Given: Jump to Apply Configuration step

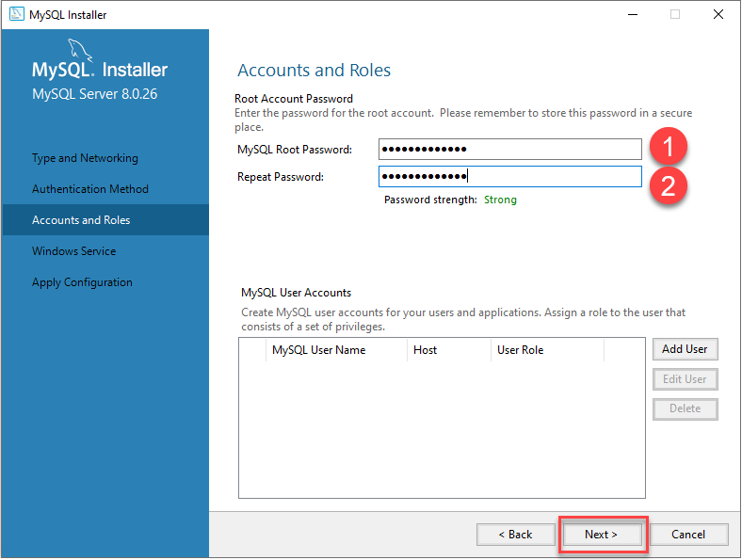Looking at the screenshot, I should 82,282.
